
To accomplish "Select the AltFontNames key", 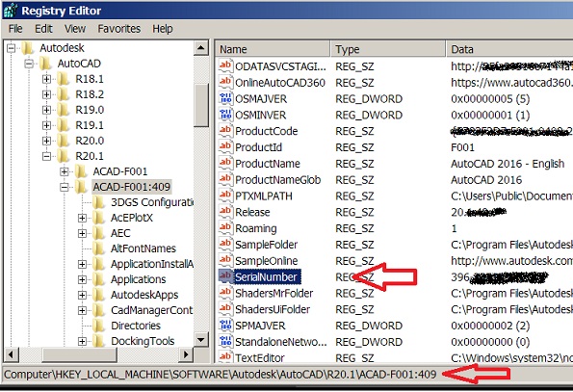I will pyautogui.click(x=143, y=248).
